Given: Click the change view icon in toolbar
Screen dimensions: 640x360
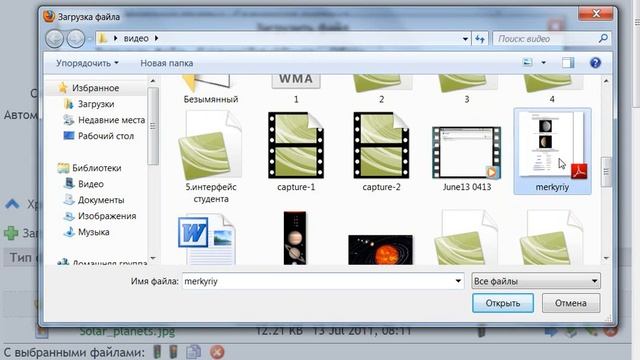Looking at the screenshot, I should tap(528, 62).
